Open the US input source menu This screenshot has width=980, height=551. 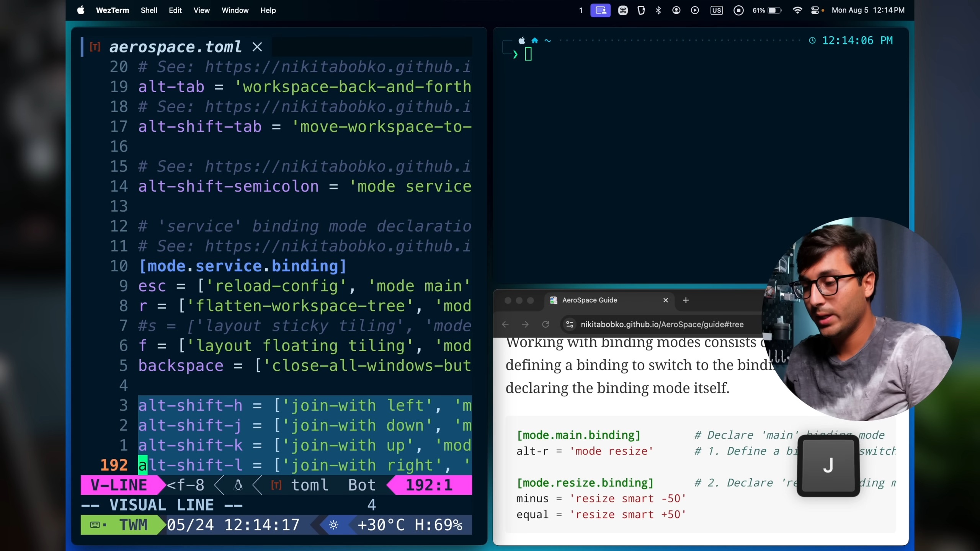tap(716, 10)
